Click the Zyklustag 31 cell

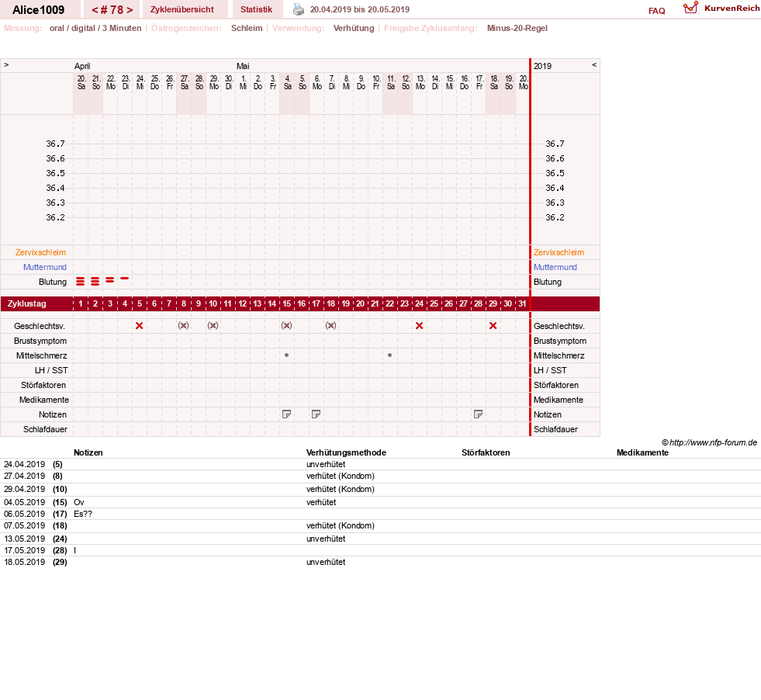click(x=522, y=304)
